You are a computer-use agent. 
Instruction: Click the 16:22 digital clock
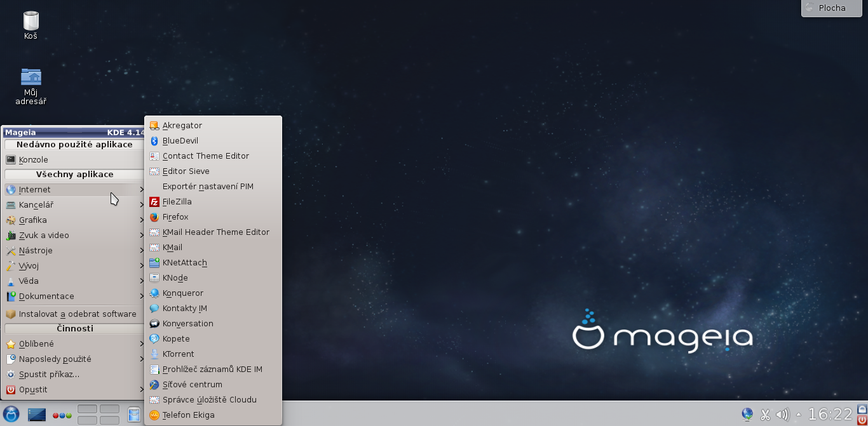click(830, 415)
